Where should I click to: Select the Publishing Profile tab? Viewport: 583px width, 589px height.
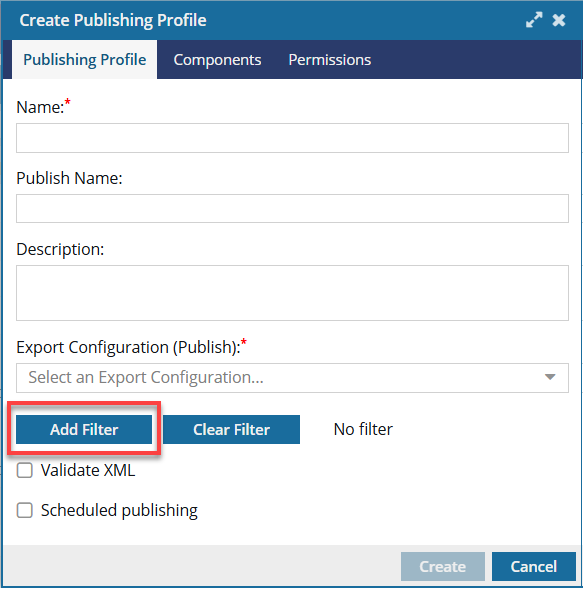(85, 60)
